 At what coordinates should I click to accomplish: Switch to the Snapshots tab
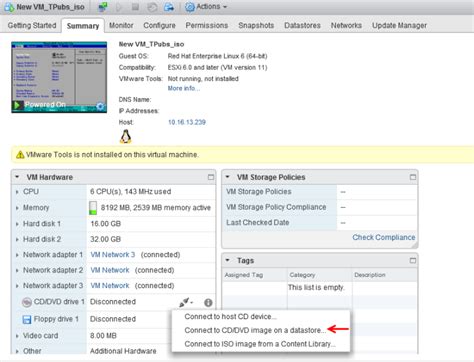tap(256, 25)
